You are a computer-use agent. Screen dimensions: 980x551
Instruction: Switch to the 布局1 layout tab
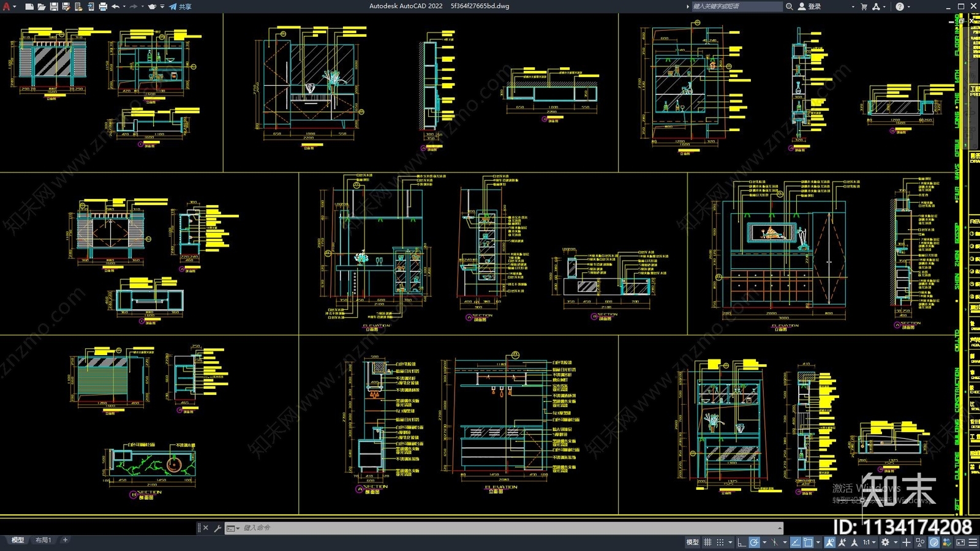[43, 540]
